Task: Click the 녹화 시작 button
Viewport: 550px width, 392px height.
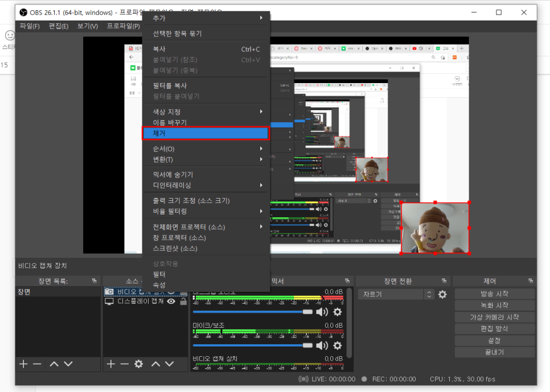Action: pyautogui.click(x=495, y=306)
